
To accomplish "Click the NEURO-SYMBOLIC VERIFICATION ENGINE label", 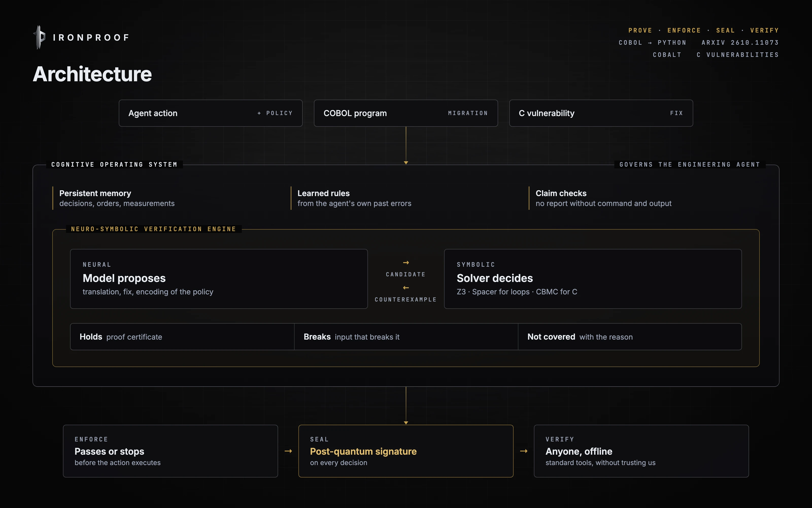I will 154,229.
